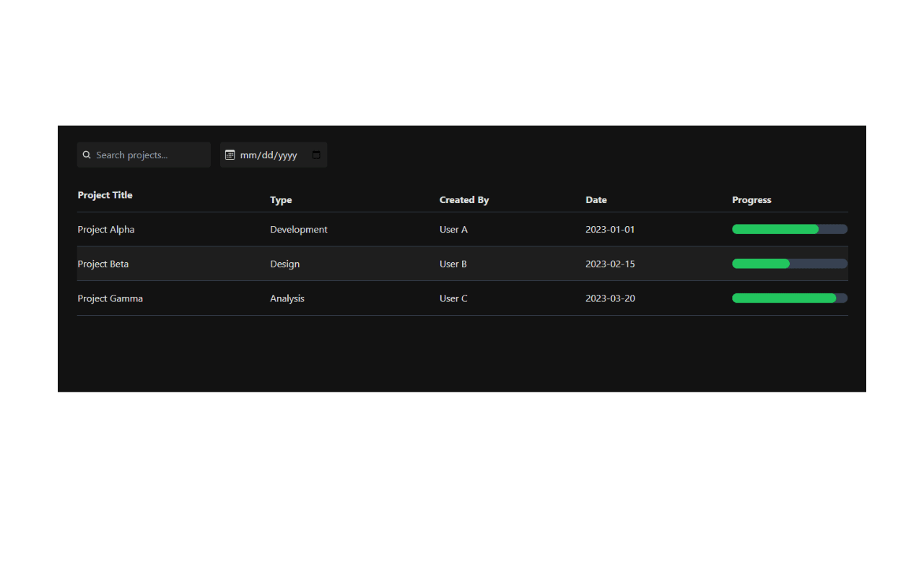Click the Date column header
This screenshot has width=924, height=578.
tap(596, 200)
